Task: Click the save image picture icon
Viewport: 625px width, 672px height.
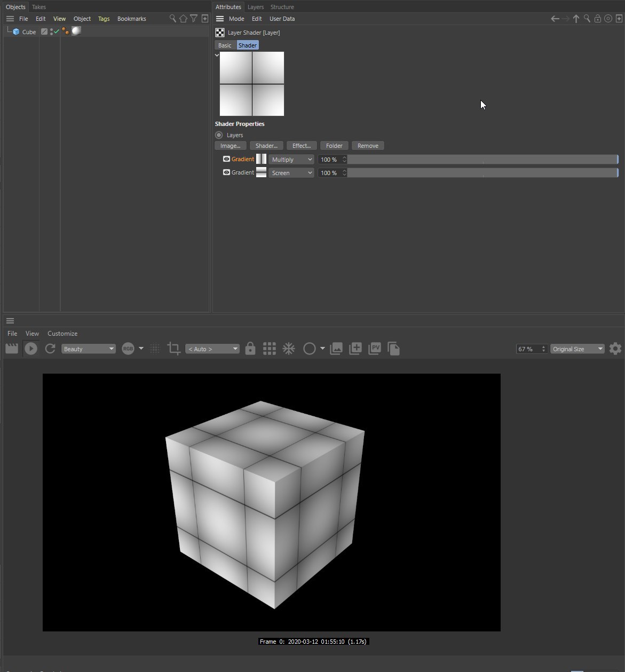Action: point(336,349)
